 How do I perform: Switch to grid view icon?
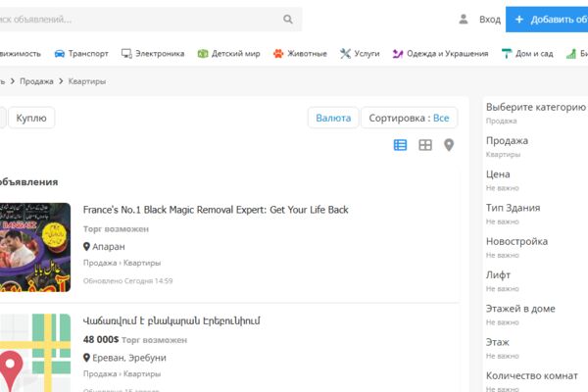(425, 145)
